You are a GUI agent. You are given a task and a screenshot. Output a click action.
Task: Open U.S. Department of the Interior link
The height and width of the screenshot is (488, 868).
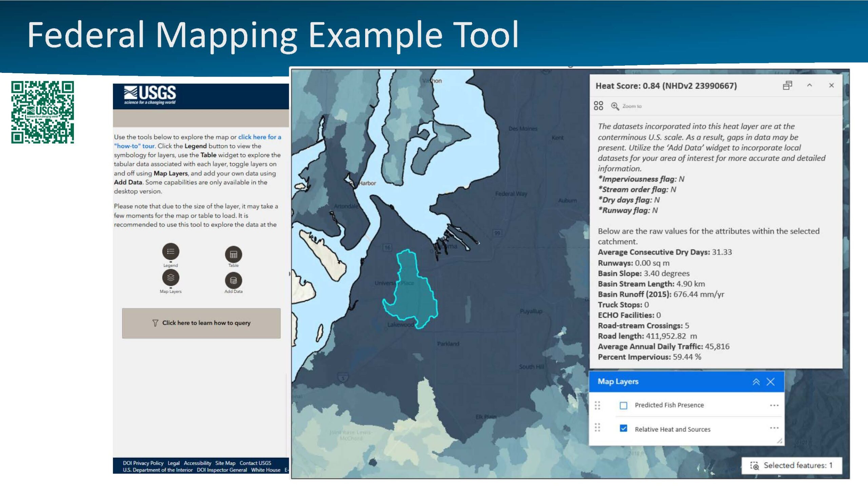pyautogui.click(x=158, y=470)
